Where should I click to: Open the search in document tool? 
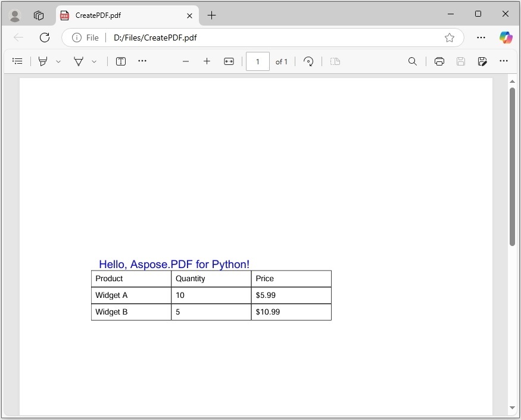pyautogui.click(x=413, y=61)
